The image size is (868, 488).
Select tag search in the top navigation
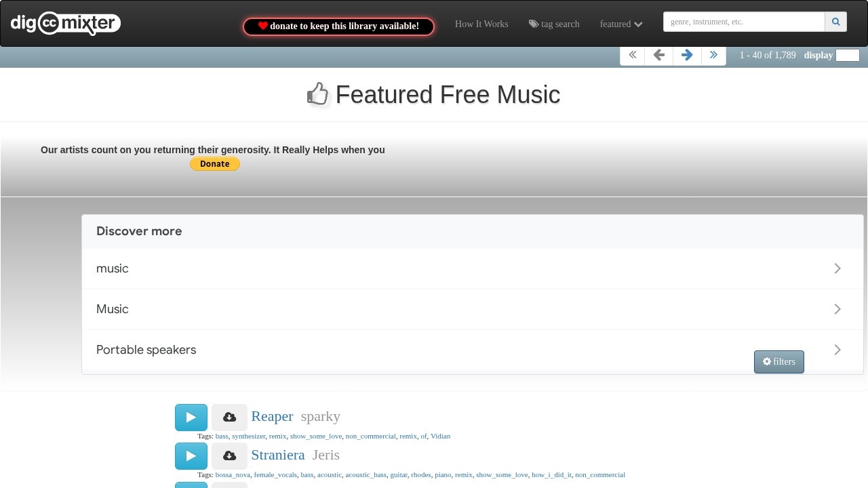559,24
